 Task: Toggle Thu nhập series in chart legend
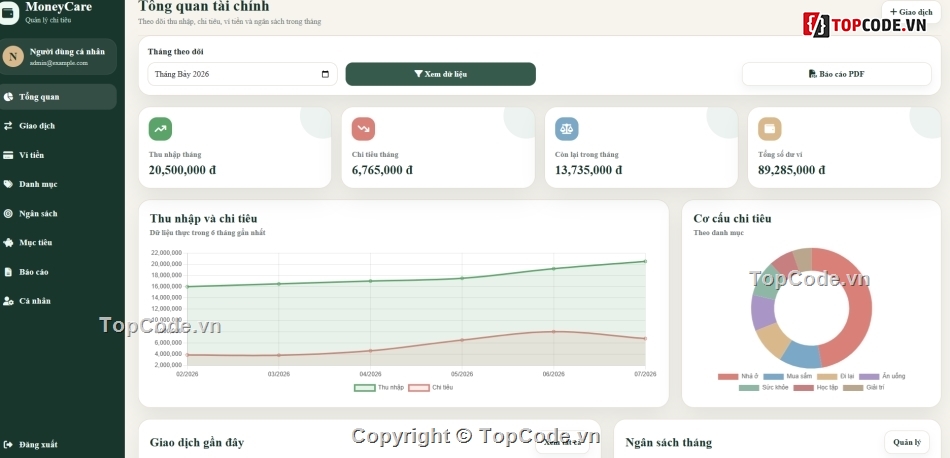(379, 388)
